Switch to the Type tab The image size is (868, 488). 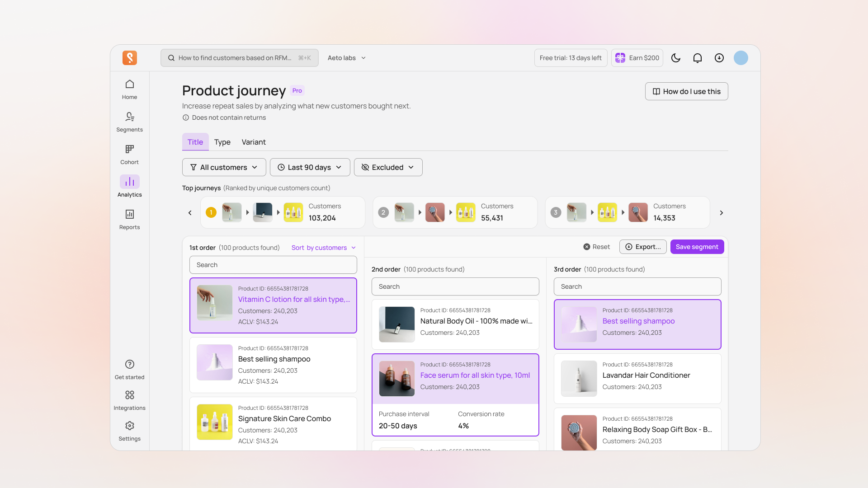(x=222, y=142)
